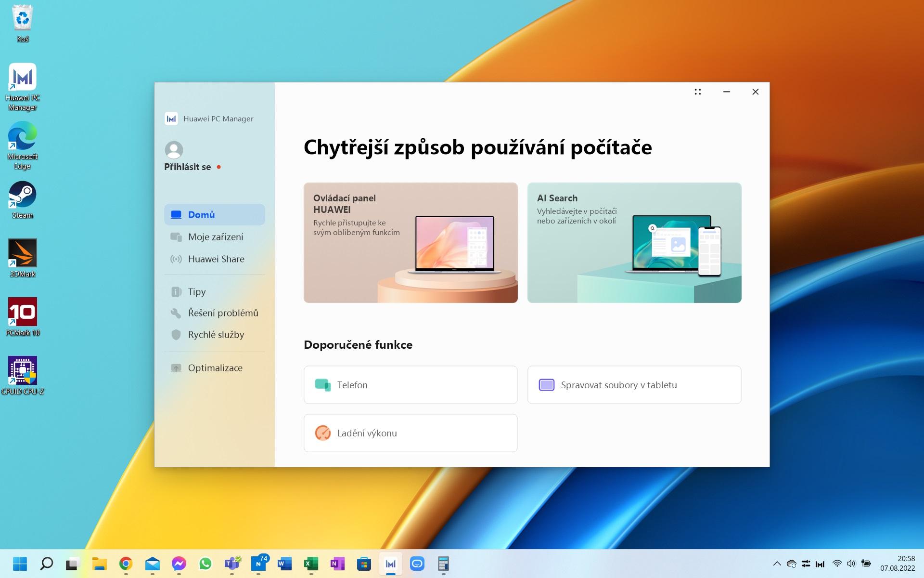
Task: Open Řešení problémů section
Action: tap(214, 313)
